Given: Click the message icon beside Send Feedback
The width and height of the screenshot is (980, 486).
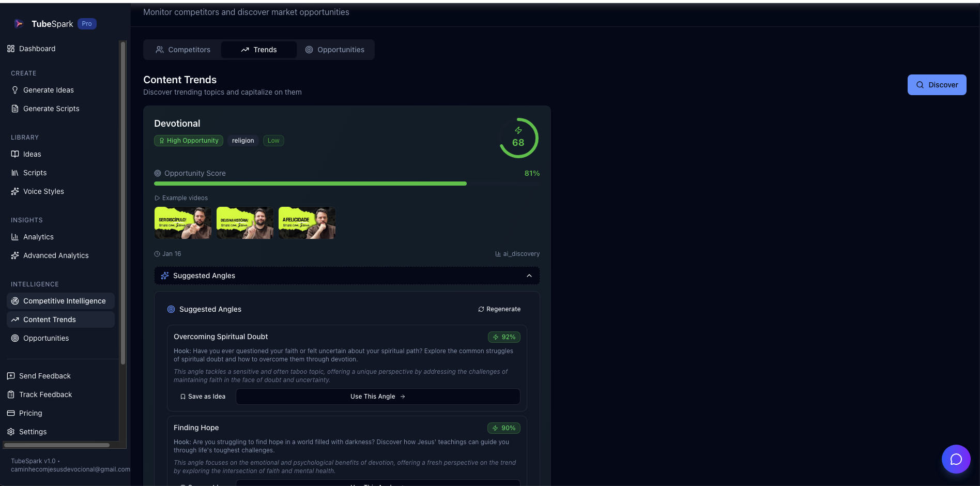Looking at the screenshot, I should (x=11, y=376).
